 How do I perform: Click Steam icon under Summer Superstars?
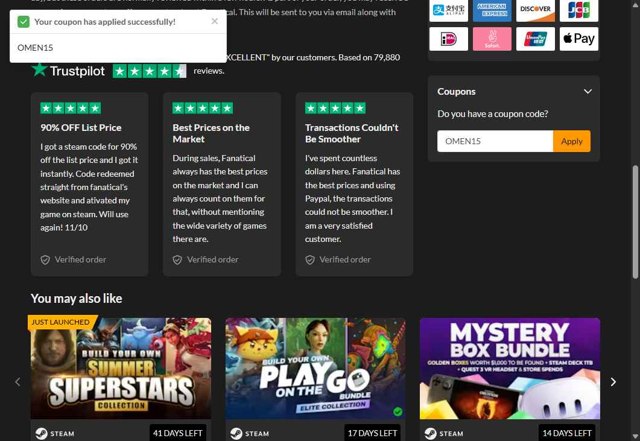[41, 433]
